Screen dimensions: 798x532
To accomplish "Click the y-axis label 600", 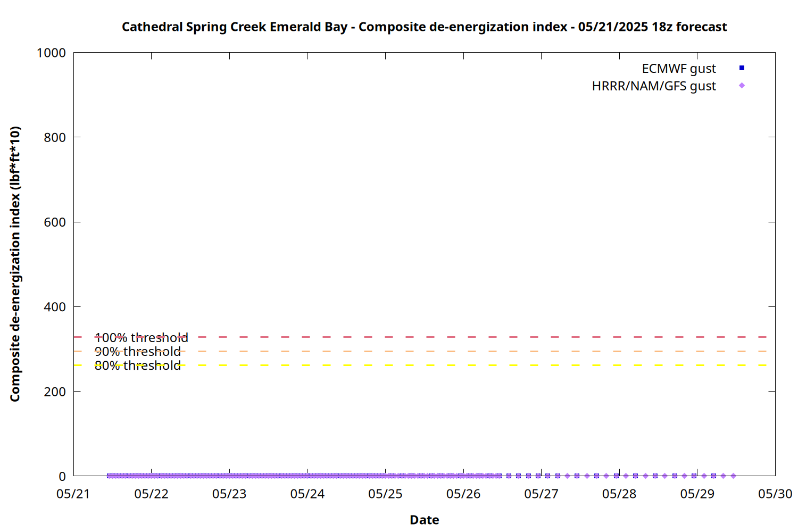I will (x=55, y=222).
